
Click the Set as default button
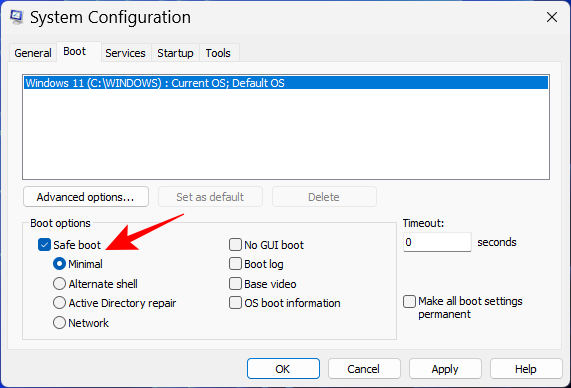210,197
